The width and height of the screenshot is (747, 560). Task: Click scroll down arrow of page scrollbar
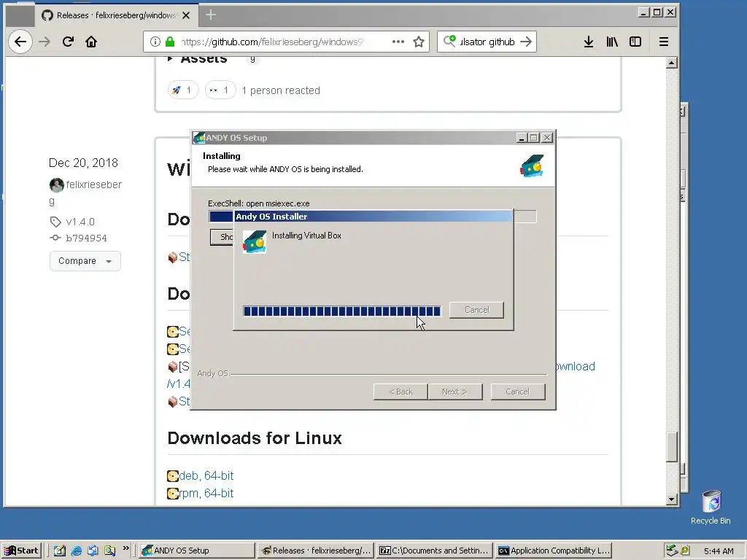tap(672, 499)
